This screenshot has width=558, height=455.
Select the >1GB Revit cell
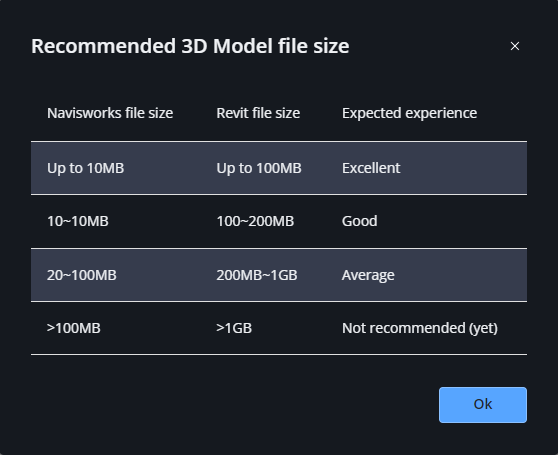tap(234, 328)
